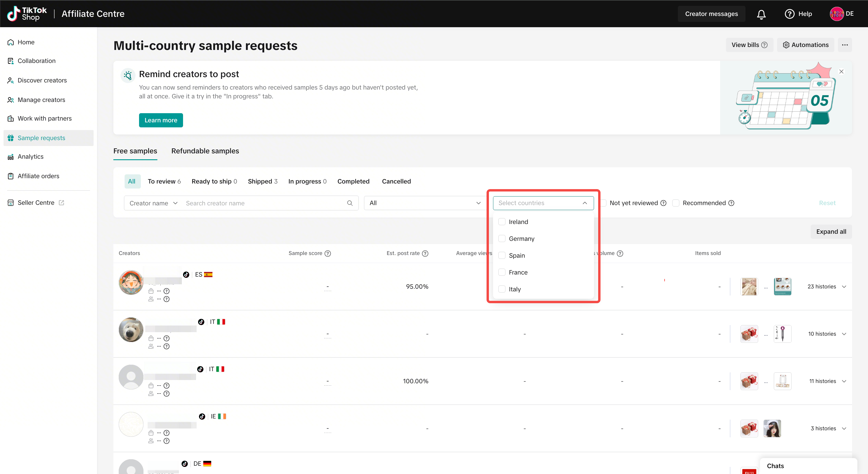The height and width of the screenshot is (474, 868).
Task: Check the France country option
Action: coord(502,272)
